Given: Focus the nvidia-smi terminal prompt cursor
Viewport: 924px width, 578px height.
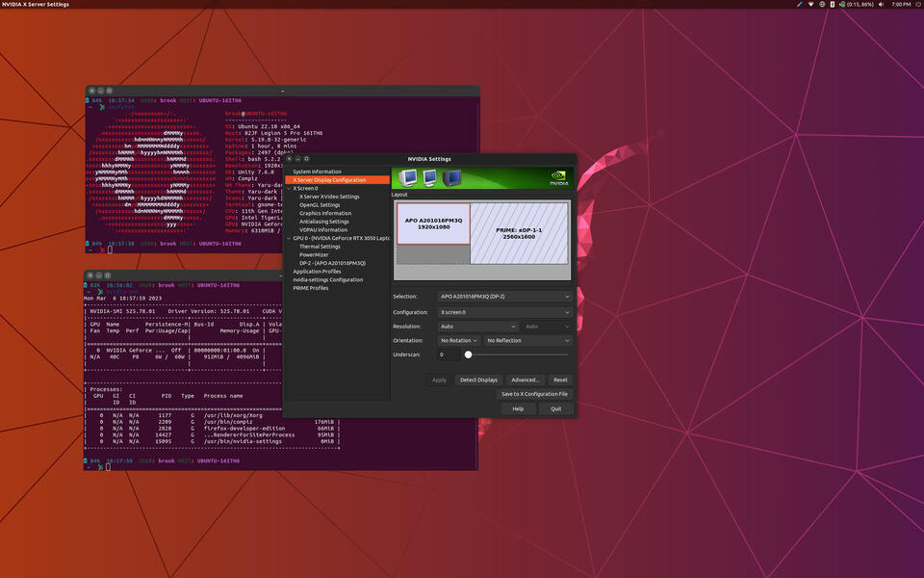Looking at the screenshot, I should pos(109,467).
